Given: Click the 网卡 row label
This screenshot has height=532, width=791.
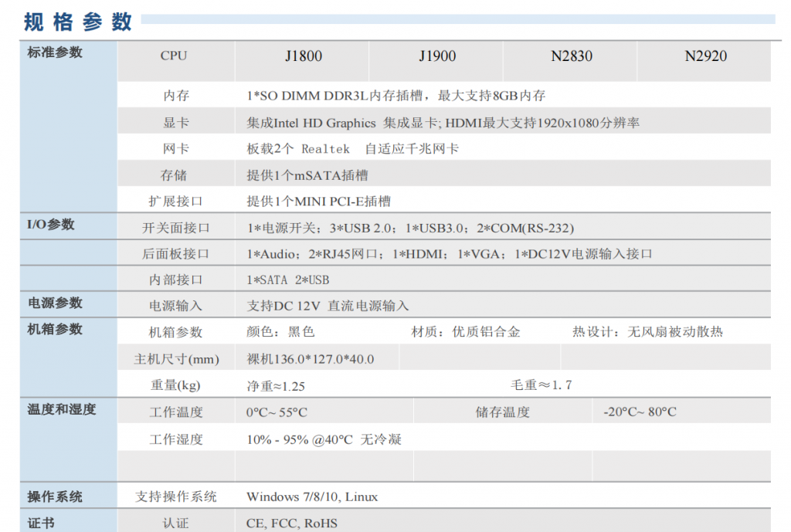Looking at the screenshot, I should (175, 148).
